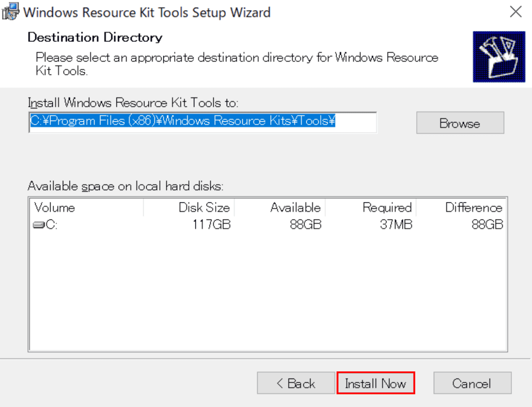This screenshot has width=532, height=407.
Task: Click 'Available space on local hard disks' label
Action: tap(126, 186)
